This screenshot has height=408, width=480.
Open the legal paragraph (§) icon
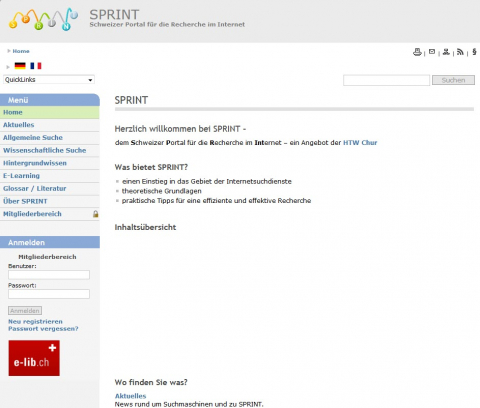point(474,52)
